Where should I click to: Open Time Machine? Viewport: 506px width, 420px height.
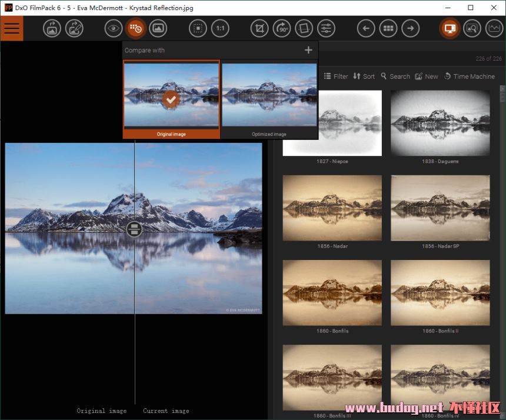(x=469, y=76)
